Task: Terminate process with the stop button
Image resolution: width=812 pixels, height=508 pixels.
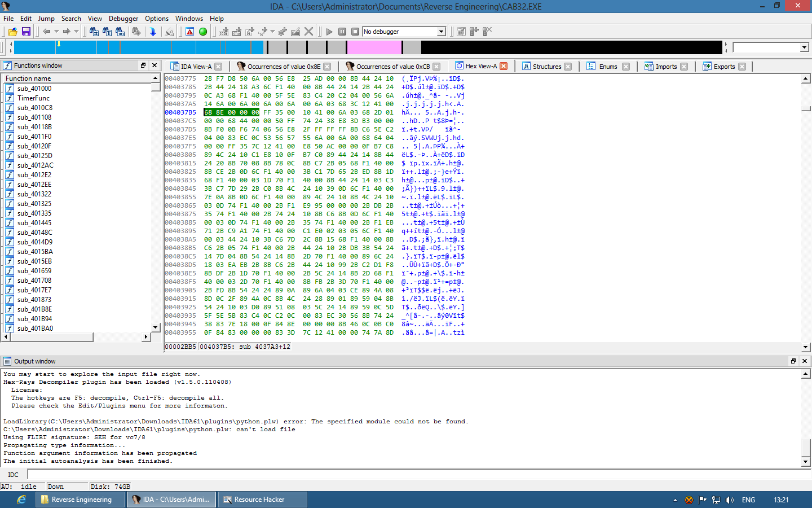Action: 355,32
